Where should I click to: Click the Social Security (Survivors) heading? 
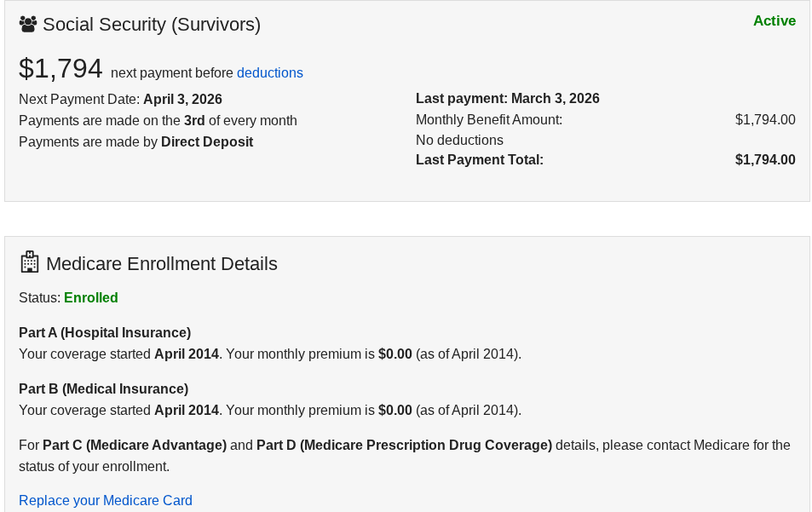[152, 25]
